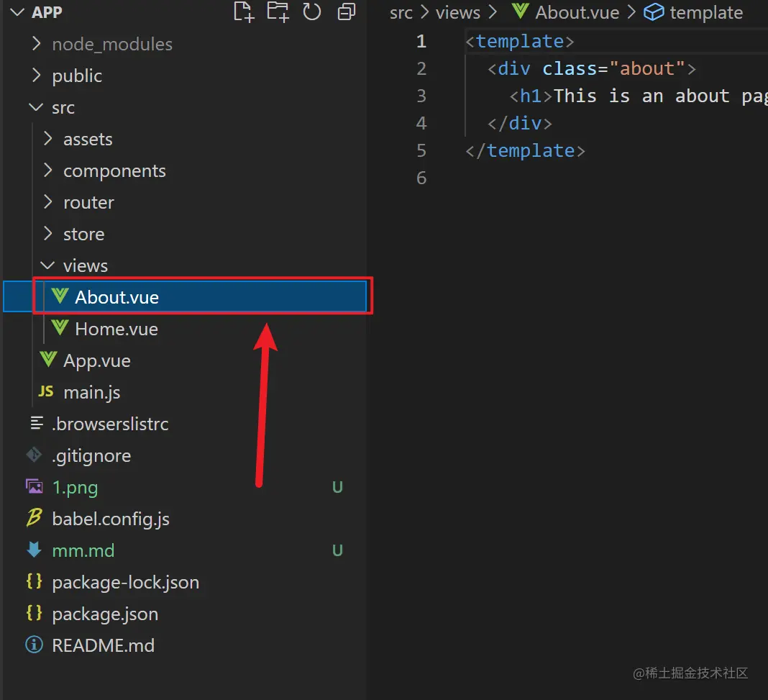Click the views breadcrumb segment
Viewport: 768px width, 700px height.
pos(457,12)
